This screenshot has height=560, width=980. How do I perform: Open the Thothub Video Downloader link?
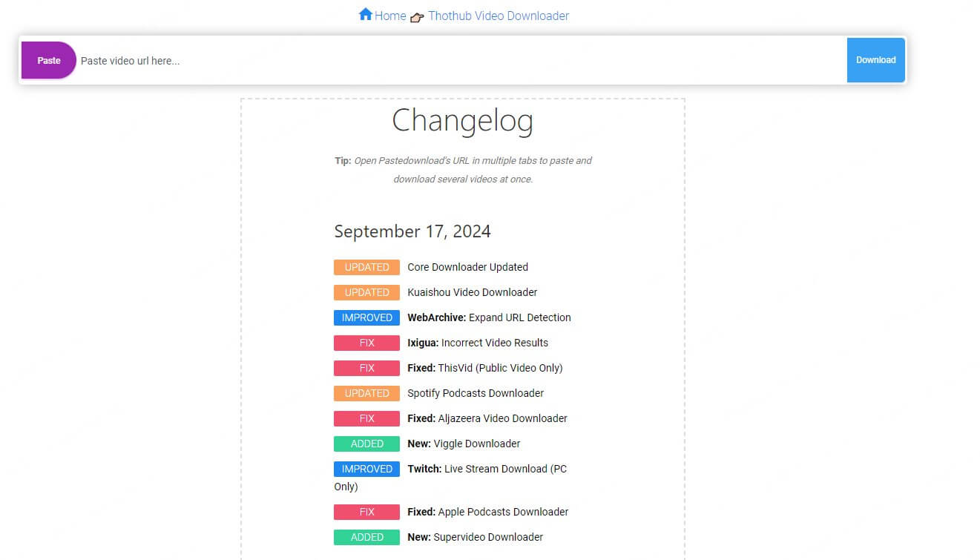(499, 16)
